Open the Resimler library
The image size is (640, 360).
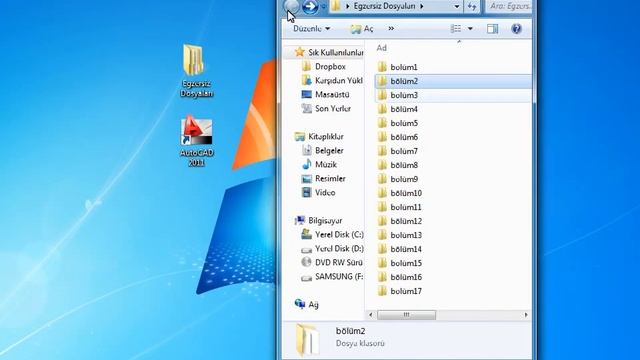324,178
